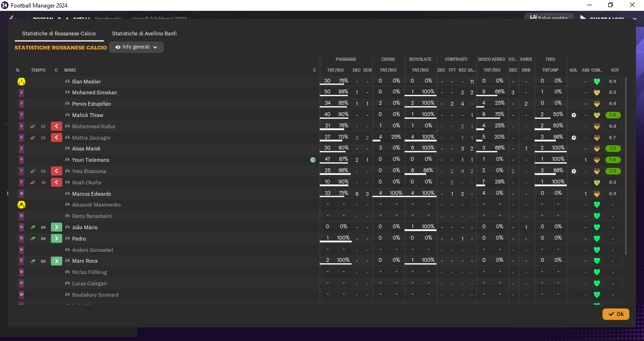Open player Boubakary Soumaré
644x341 pixels.
95,295
